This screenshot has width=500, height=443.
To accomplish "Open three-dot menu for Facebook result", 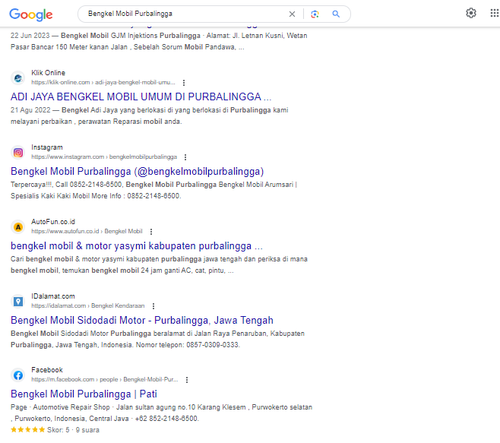I will pyautogui.click(x=187, y=380).
